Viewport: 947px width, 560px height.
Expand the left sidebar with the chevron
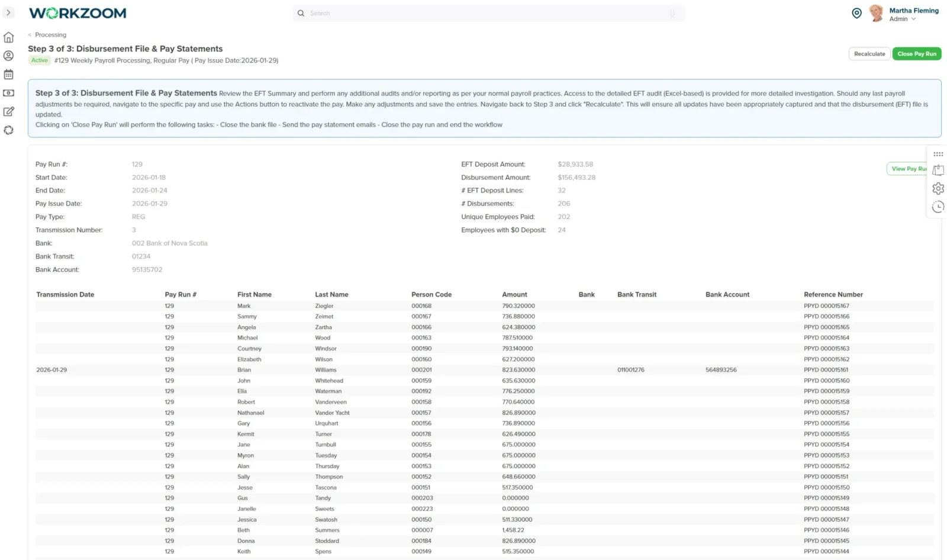pyautogui.click(x=8, y=12)
